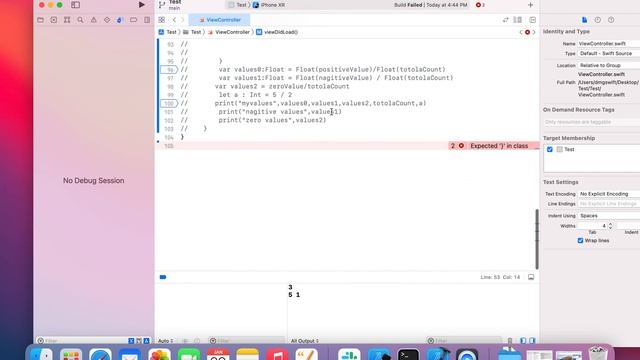The width and height of the screenshot is (640, 360).
Task: Open Music app in the Dock
Action: 277,354
